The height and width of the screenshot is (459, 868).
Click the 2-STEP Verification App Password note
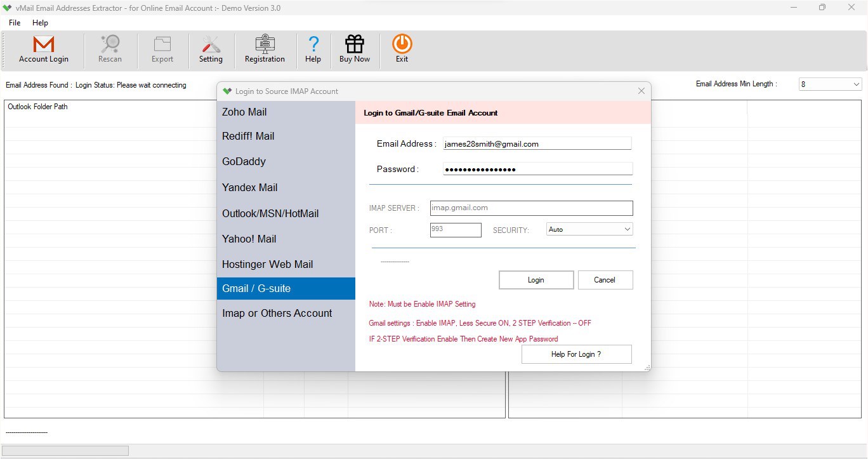pos(463,339)
